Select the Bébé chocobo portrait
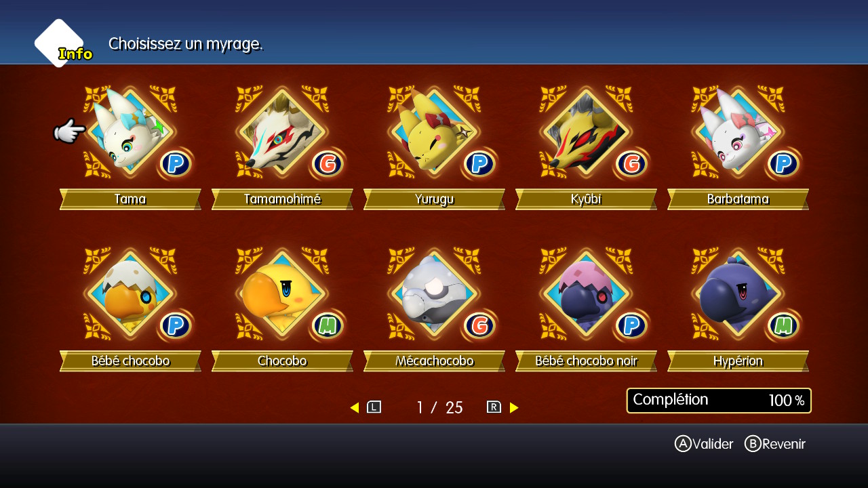The height and width of the screenshot is (488, 868). [130, 293]
